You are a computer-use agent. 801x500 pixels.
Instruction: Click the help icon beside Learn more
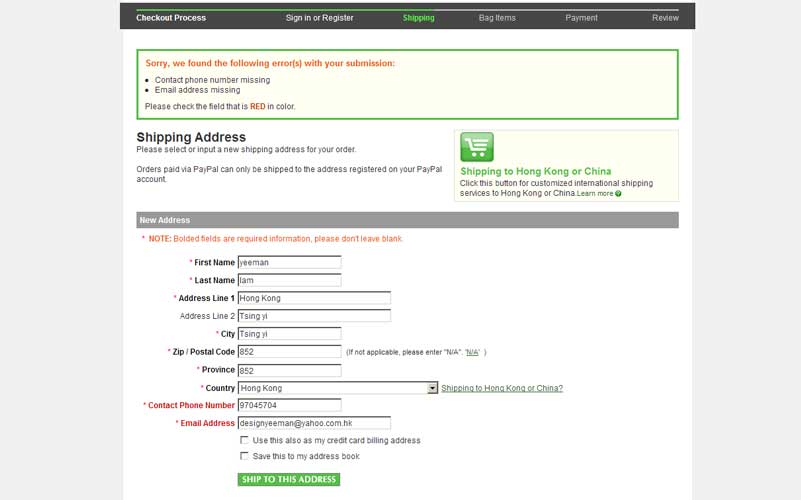[x=619, y=194]
